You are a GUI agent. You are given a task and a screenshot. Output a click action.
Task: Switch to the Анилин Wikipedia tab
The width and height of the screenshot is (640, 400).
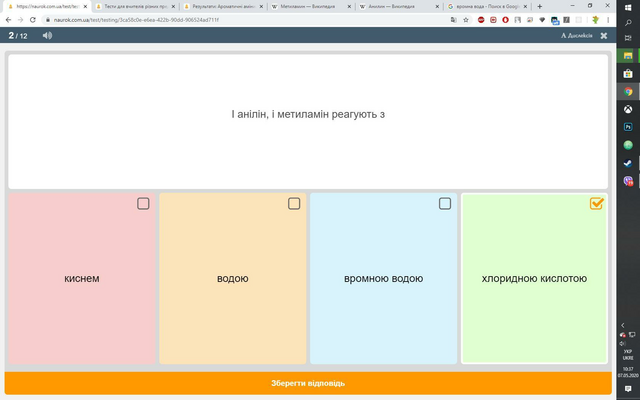coord(396,7)
